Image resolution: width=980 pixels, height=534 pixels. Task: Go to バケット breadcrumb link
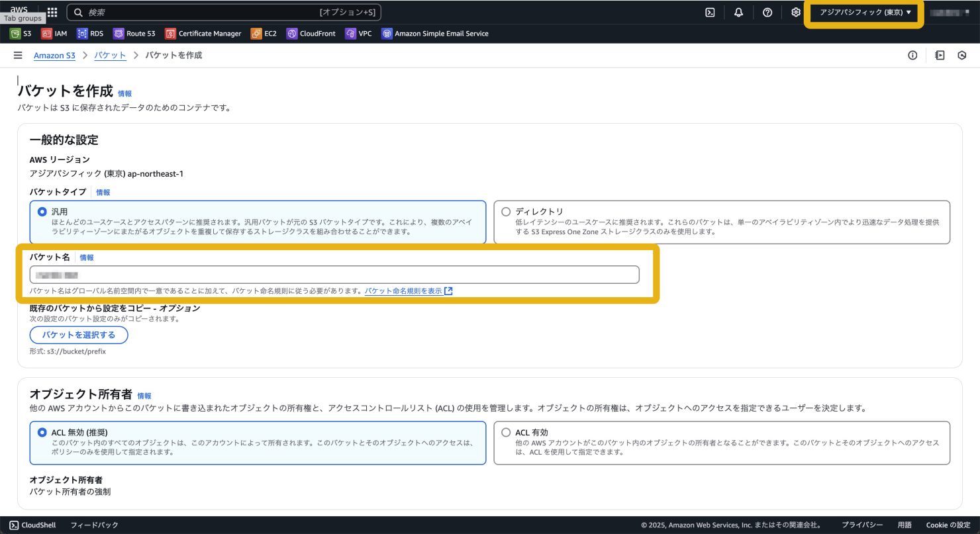point(110,56)
